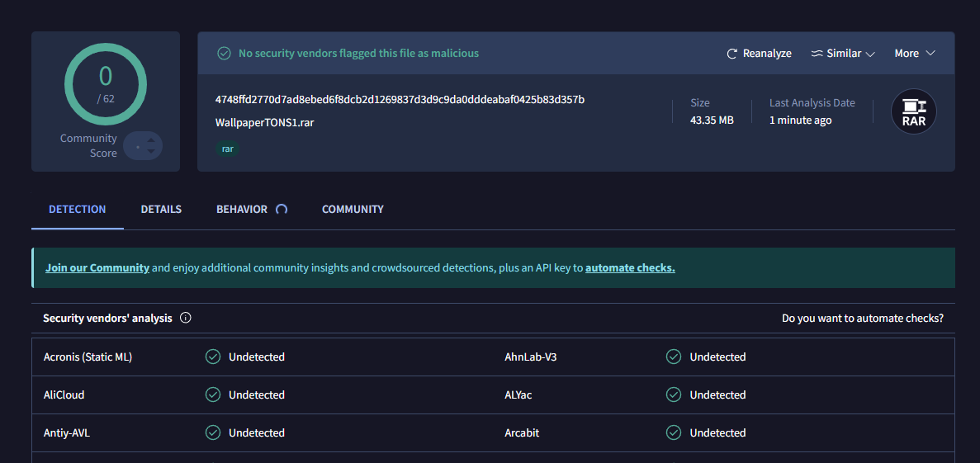Image resolution: width=980 pixels, height=463 pixels.
Task: Click the RAR file type icon
Action: [914, 111]
